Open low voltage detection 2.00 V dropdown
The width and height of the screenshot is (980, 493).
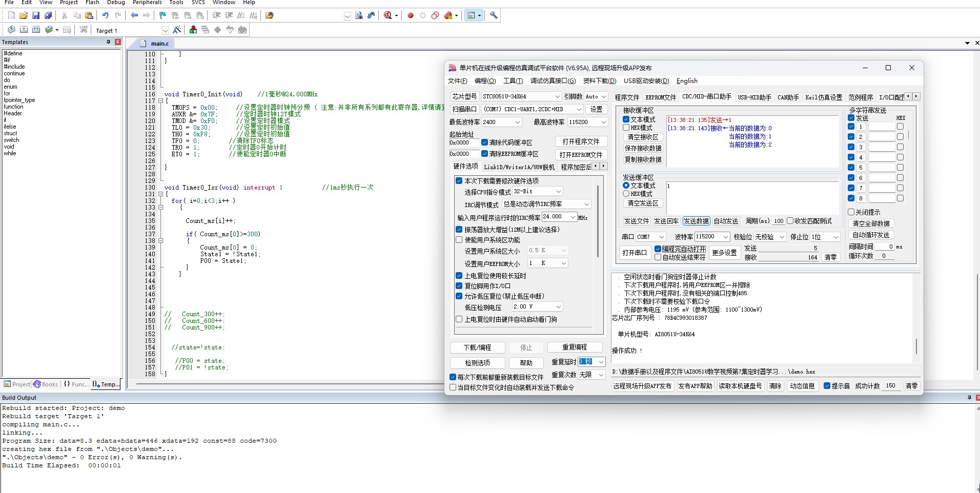pos(538,306)
